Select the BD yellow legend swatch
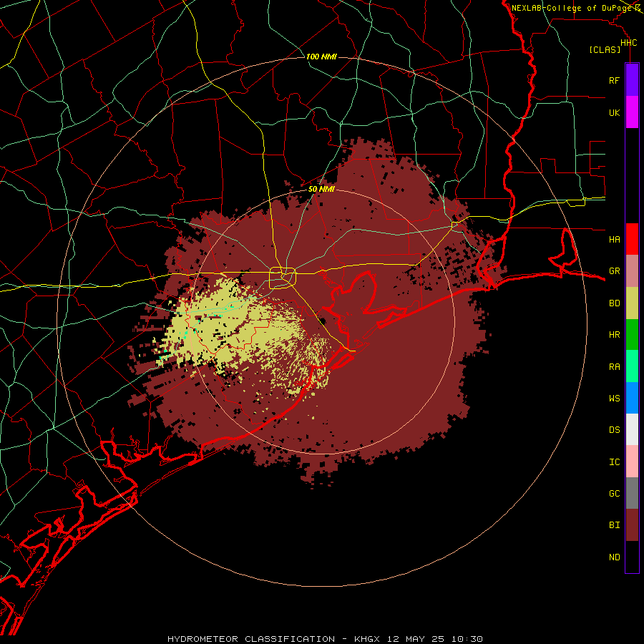This screenshot has width=644, height=644. coord(632,303)
